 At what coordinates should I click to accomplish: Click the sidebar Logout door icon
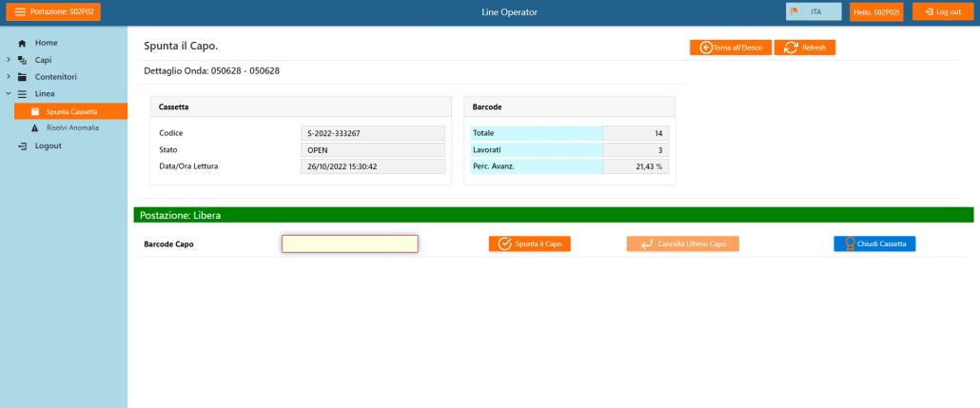[23, 146]
